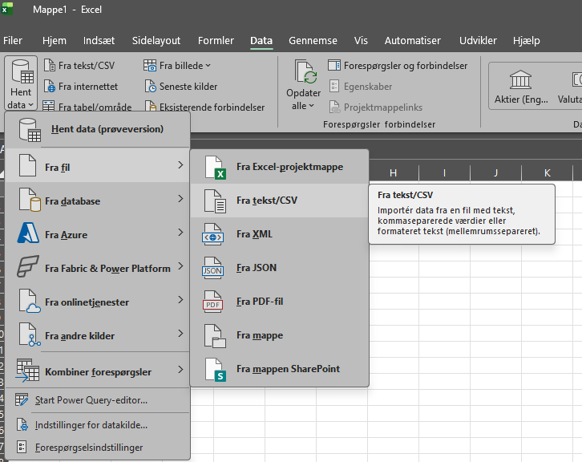Switch to the Vis tab

coord(361,40)
